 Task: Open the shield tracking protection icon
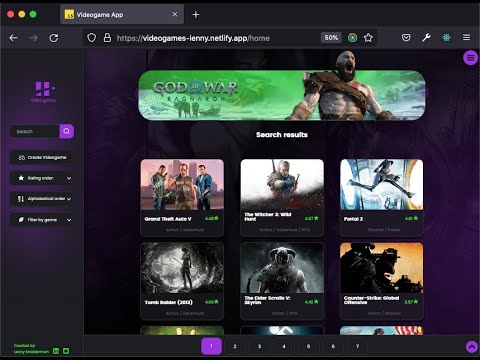pos(92,38)
